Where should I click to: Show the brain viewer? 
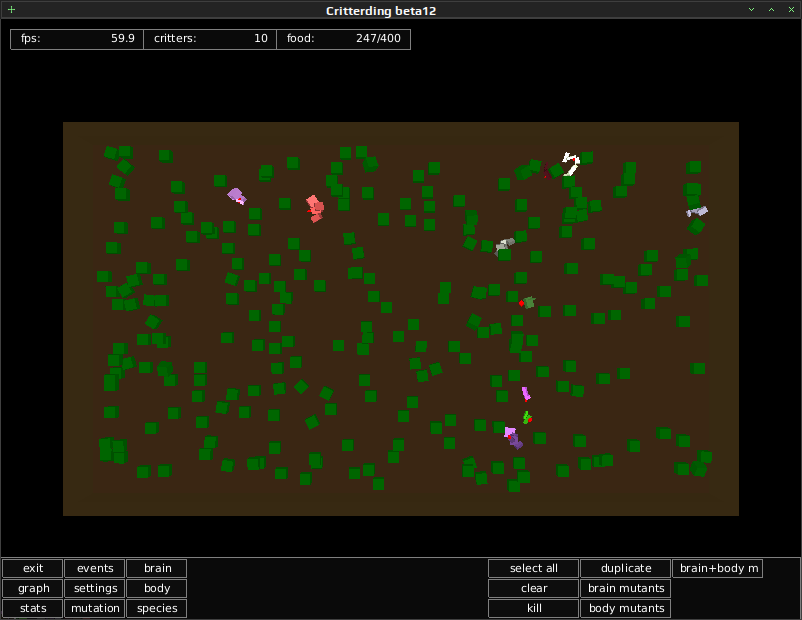pyautogui.click(x=157, y=568)
